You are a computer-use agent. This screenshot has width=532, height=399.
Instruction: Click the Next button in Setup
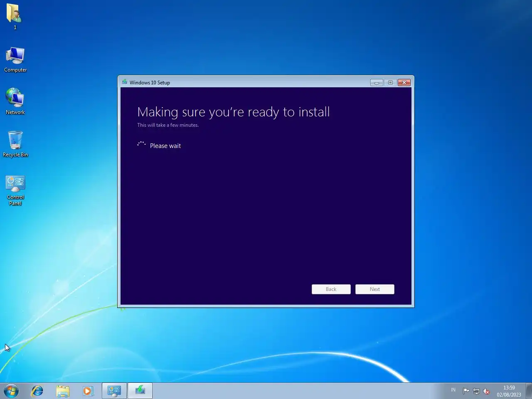(x=375, y=289)
